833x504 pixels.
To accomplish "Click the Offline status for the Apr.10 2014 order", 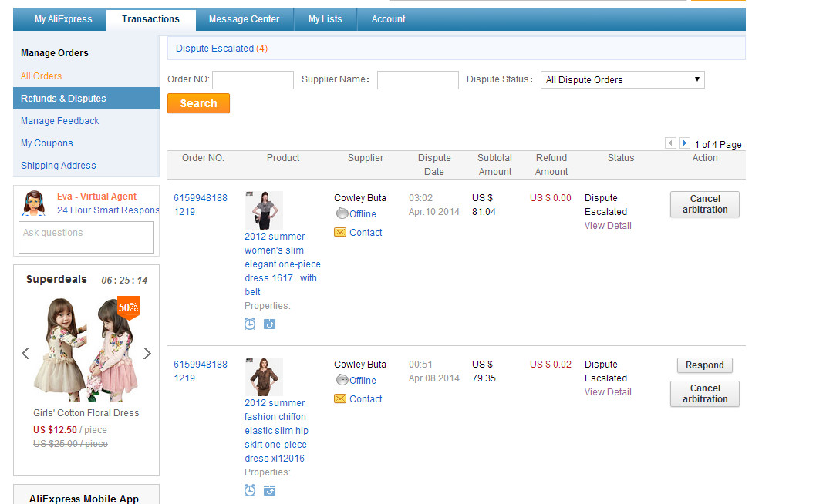I will pyautogui.click(x=363, y=213).
